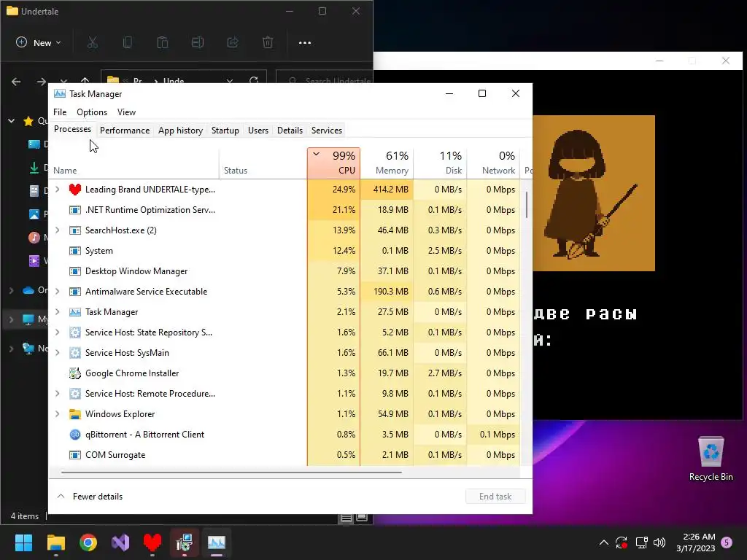Show hidden system tray icons
The height and width of the screenshot is (560, 747).
[603, 542]
